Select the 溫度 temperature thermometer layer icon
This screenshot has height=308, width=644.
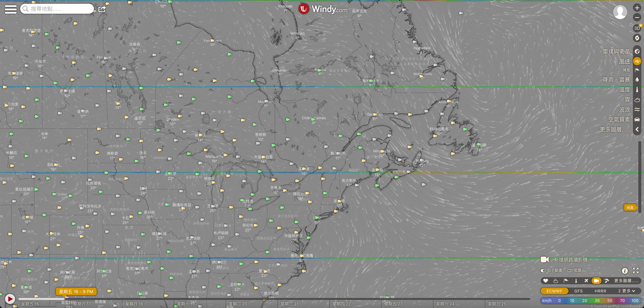pos(637,90)
